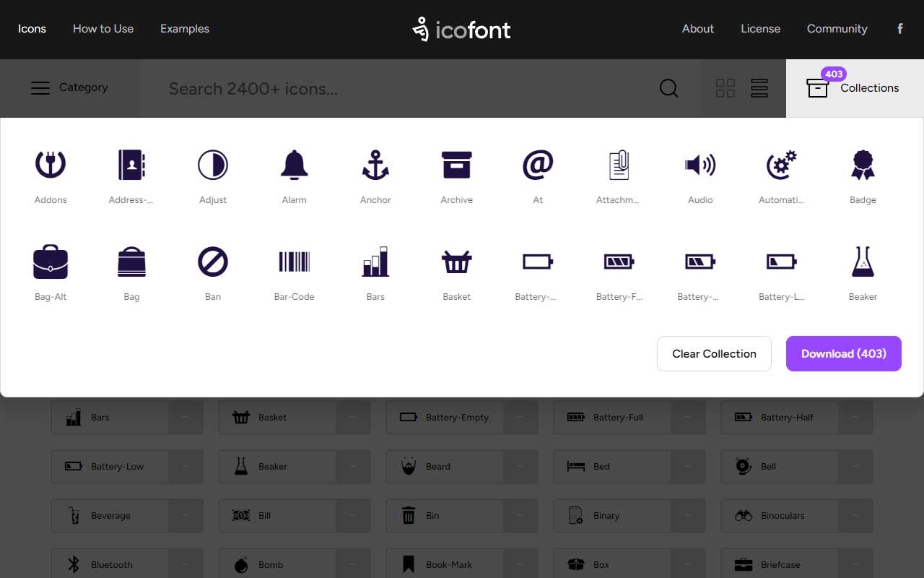Remove Bill from collection in list

pyautogui.click(x=353, y=515)
